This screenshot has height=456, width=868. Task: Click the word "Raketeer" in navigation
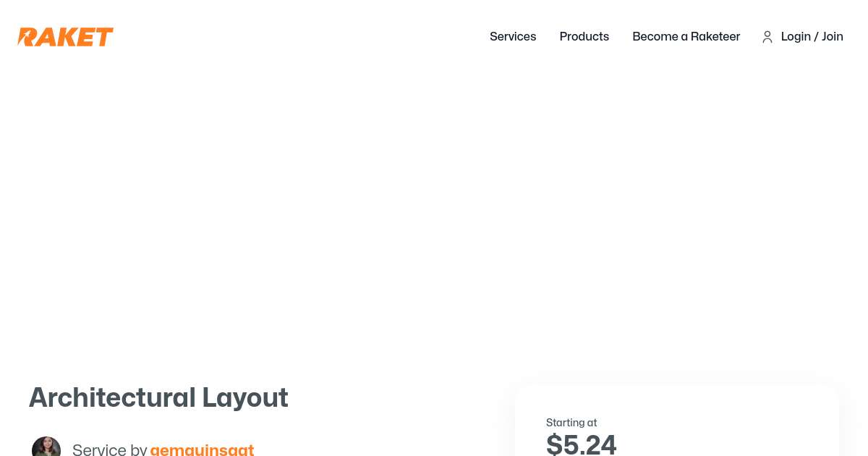pos(715,37)
